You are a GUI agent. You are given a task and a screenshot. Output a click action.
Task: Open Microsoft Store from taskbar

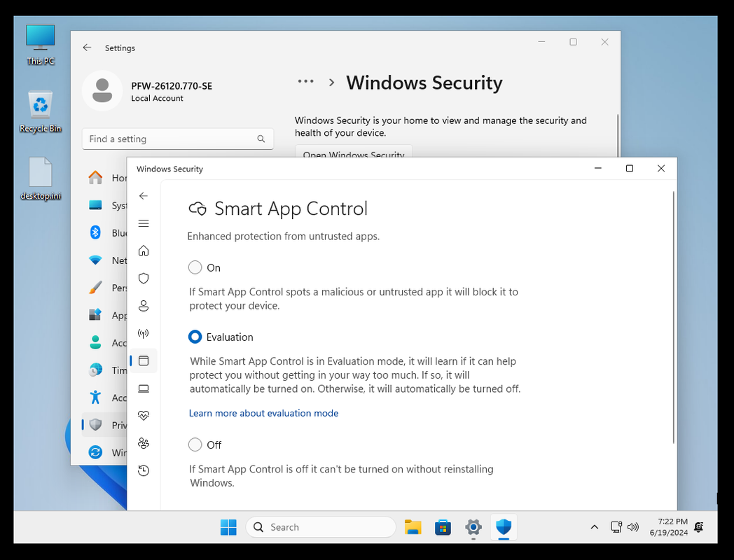click(443, 527)
